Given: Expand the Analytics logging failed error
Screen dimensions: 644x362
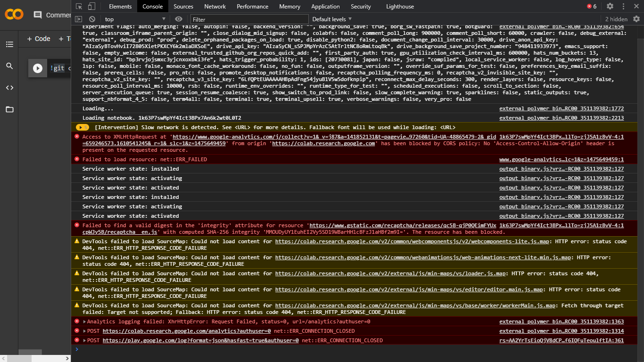Looking at the screenshot, I should tap(84, 321).
